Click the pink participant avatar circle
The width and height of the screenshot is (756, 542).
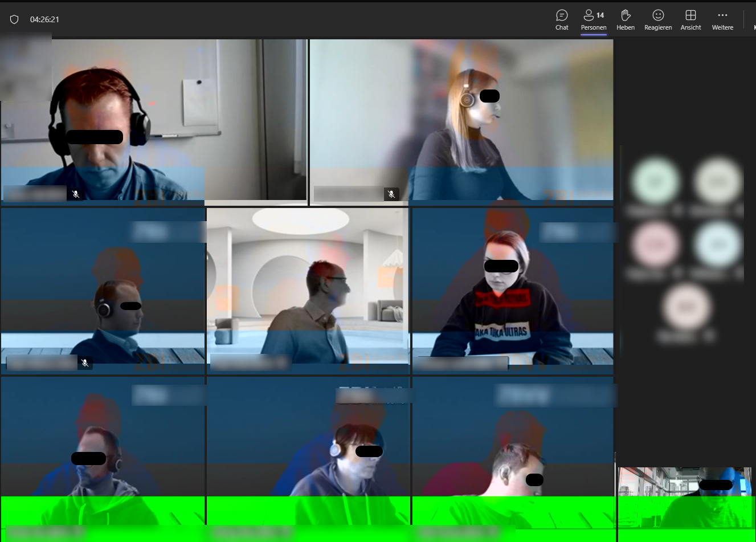pos(655,244)
